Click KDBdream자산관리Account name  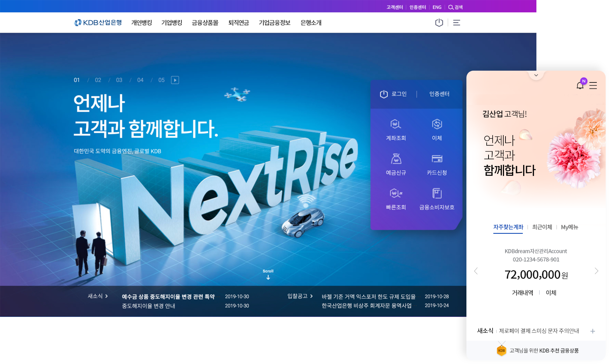click(536, 251)
